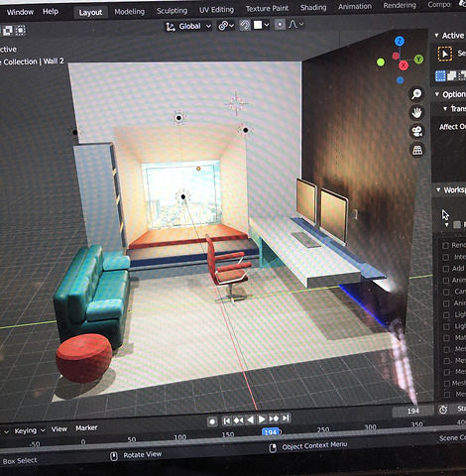Play the animation forward
The width and height of the screenshot is (466, 476).
point(262,419)
